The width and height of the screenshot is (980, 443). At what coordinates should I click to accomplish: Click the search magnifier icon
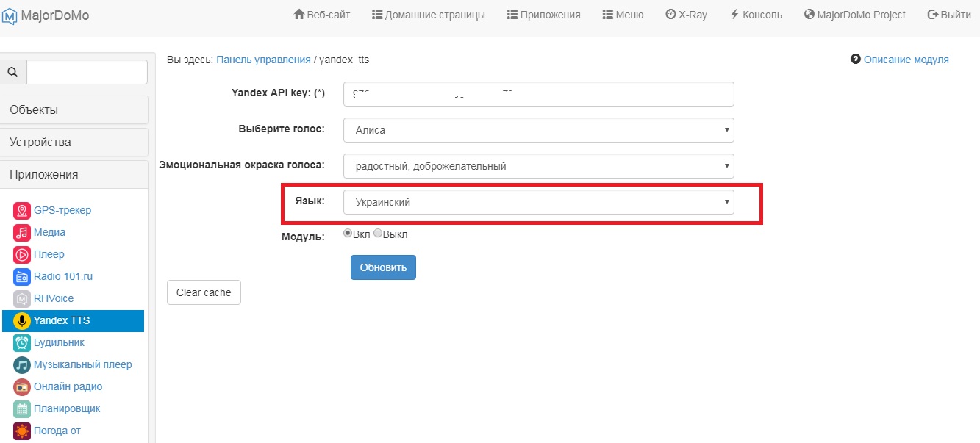(x=12, y=72)
